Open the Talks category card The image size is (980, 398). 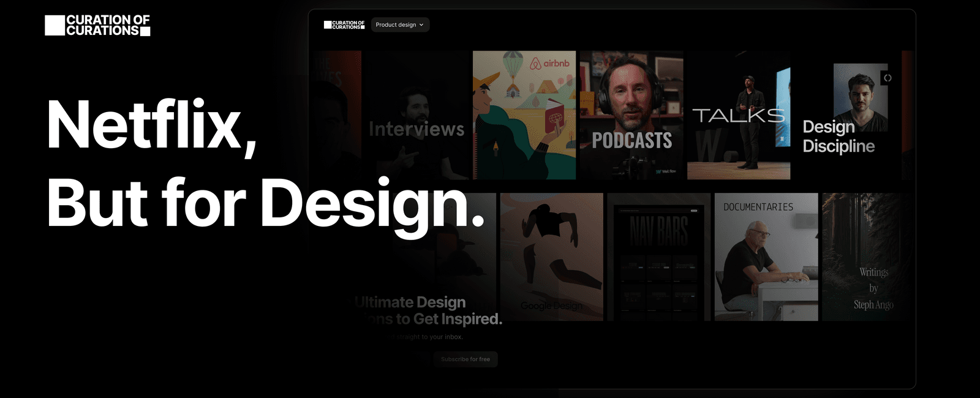[739, 115]
